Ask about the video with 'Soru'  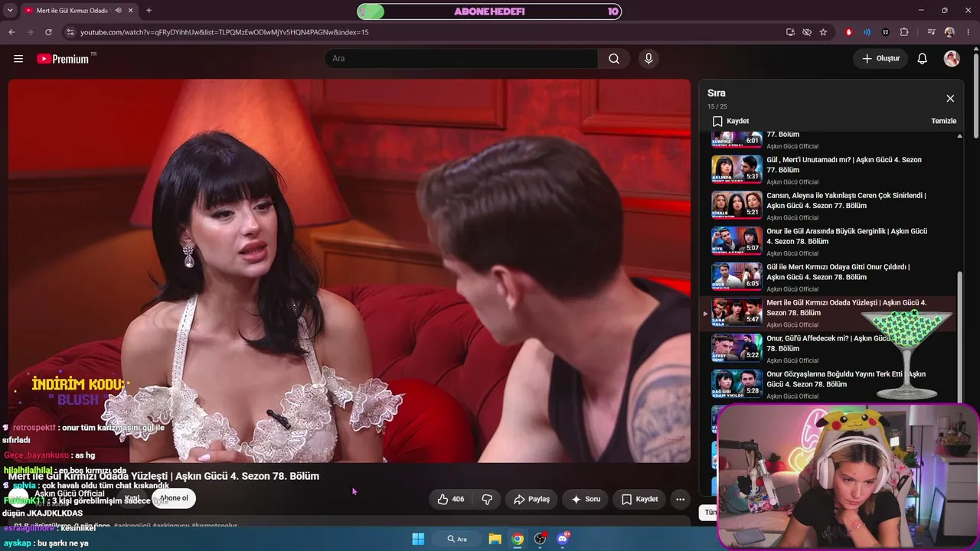coord(586,499)
